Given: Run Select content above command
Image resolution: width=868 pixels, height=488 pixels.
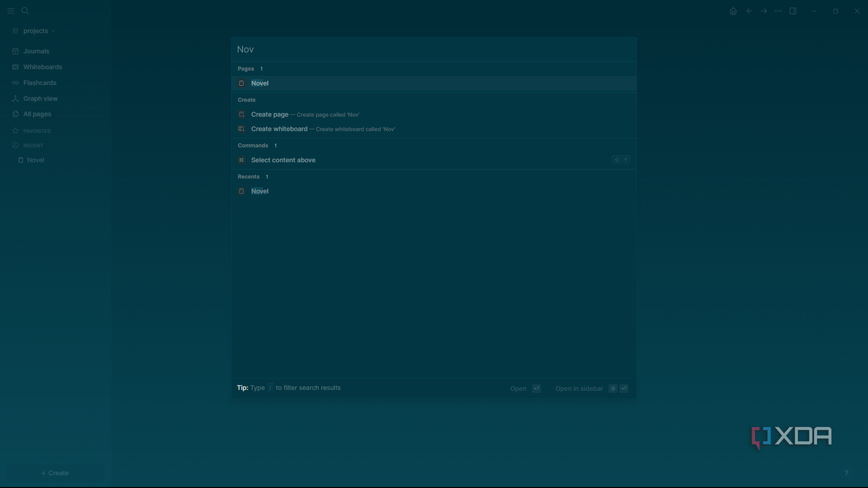Looking at the screenshot, I should pyautogui.click(x=434, y=160).
